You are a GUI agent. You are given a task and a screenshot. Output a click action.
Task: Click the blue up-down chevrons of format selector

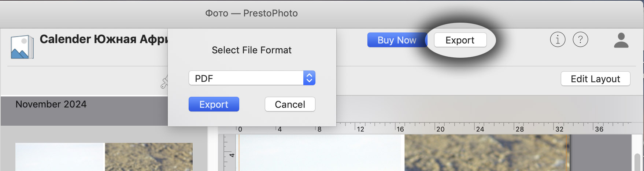point(309,78)
